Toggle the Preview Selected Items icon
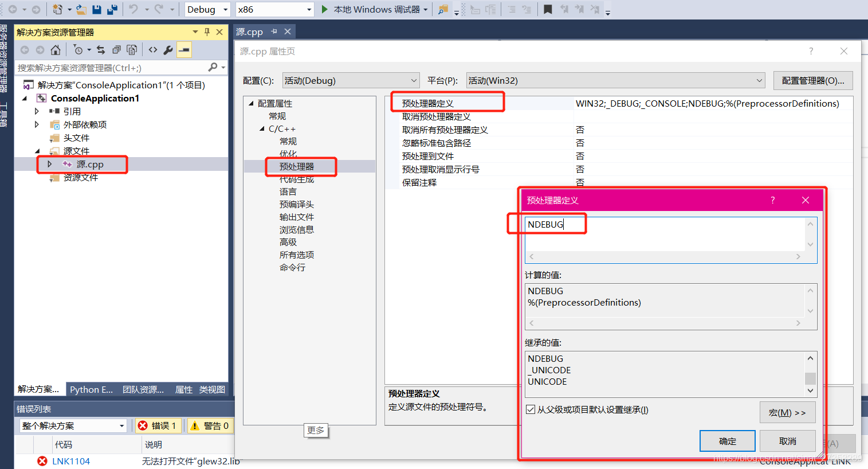The width and height of the screenshot is (868, 469). pos(184,50)
